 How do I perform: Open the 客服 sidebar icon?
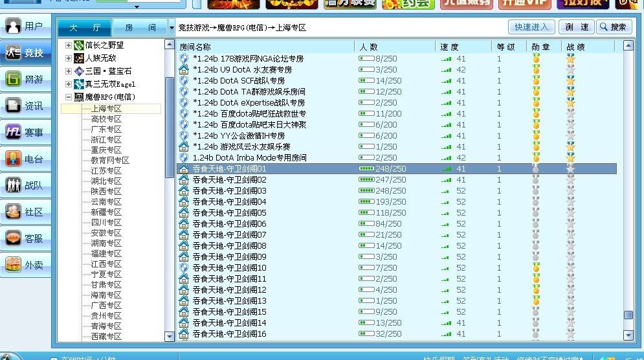point(13,238)
